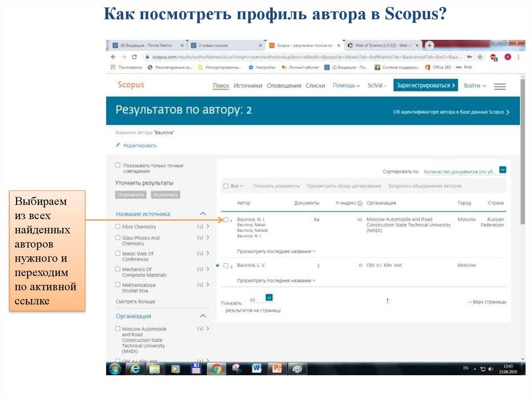The image size is (532, 398).
Task: Open the author link Baurova, L. V.
Action: [x=251, y=265]
